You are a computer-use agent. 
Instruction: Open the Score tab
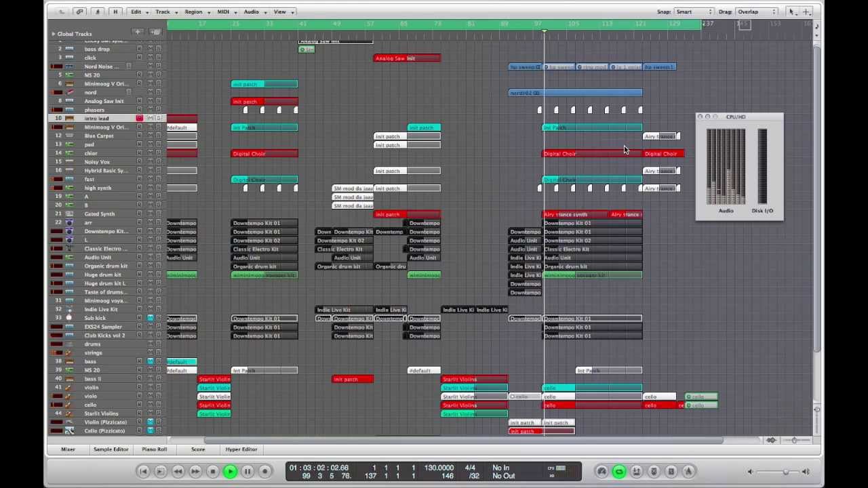coord(198,449)
